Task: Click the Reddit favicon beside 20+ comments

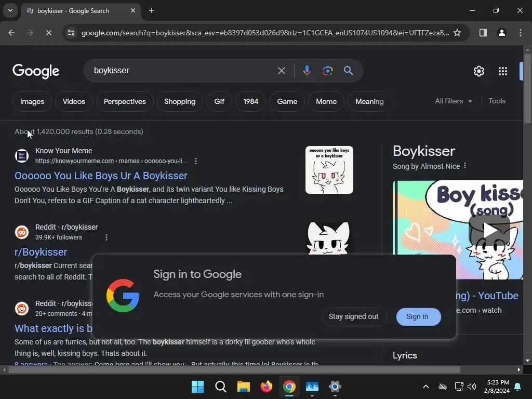Action: click(x=22, y=309)
